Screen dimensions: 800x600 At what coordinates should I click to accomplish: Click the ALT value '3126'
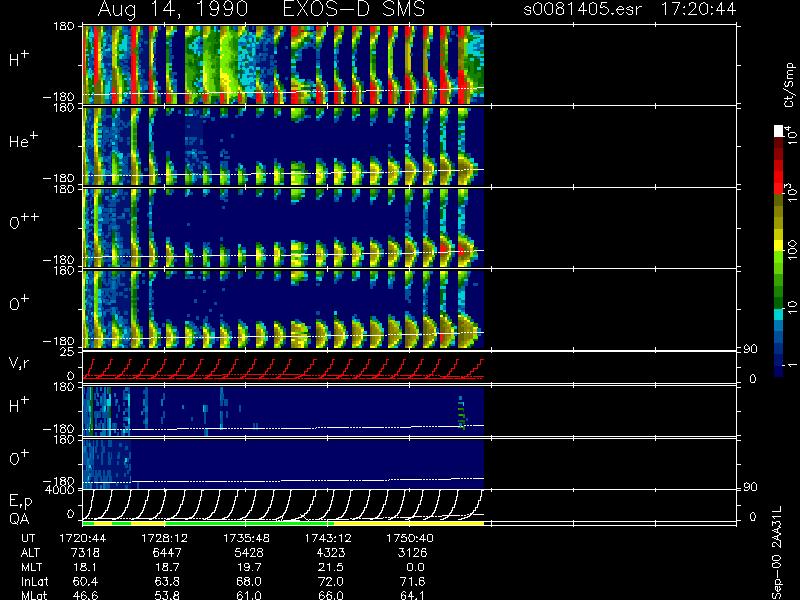click(x=412, y=553)
